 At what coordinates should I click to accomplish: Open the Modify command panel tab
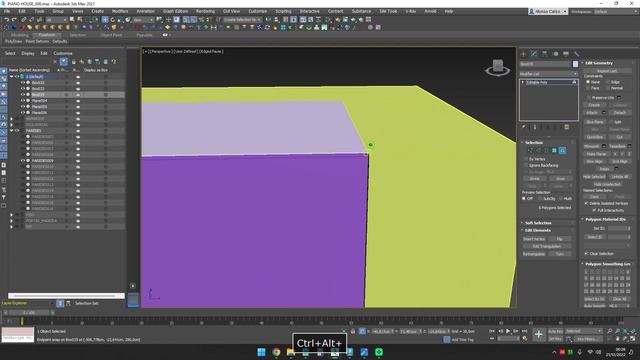point(534,54)
